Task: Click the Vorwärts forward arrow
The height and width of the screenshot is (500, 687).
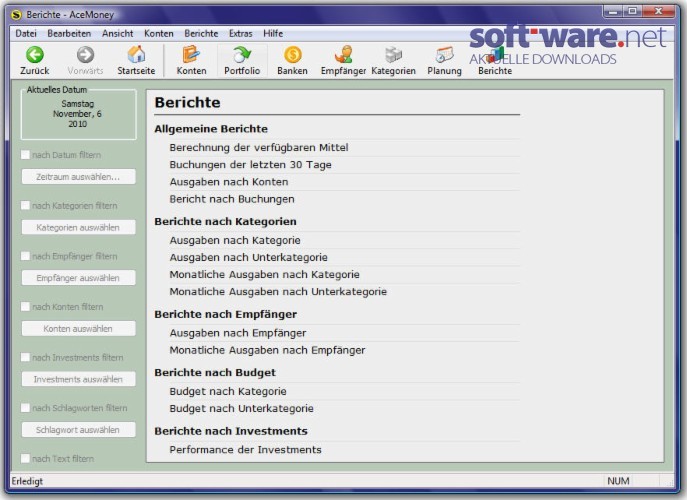Action: [x=85, y=60]
